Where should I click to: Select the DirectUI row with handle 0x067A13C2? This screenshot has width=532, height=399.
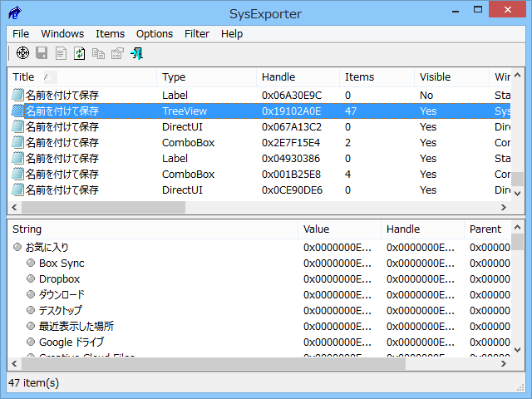259,127
